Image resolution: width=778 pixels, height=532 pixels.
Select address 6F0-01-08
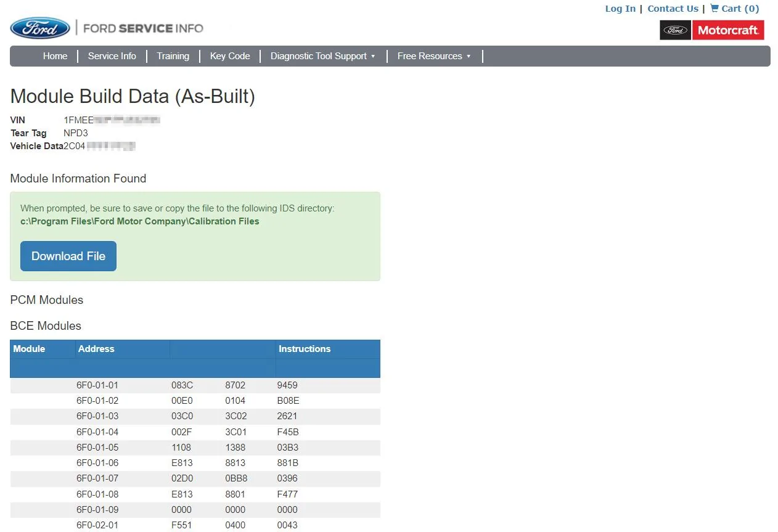pyautogui.click(x=97, y=494)
